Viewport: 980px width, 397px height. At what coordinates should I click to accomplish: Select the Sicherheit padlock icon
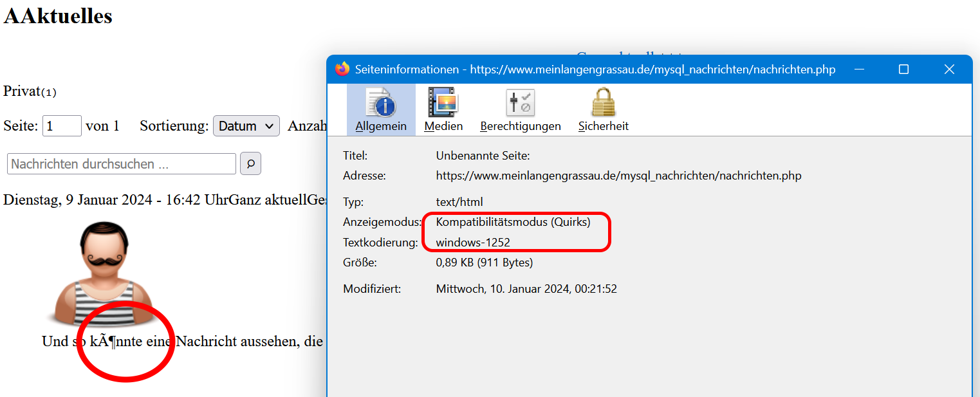tap(603, 104)
